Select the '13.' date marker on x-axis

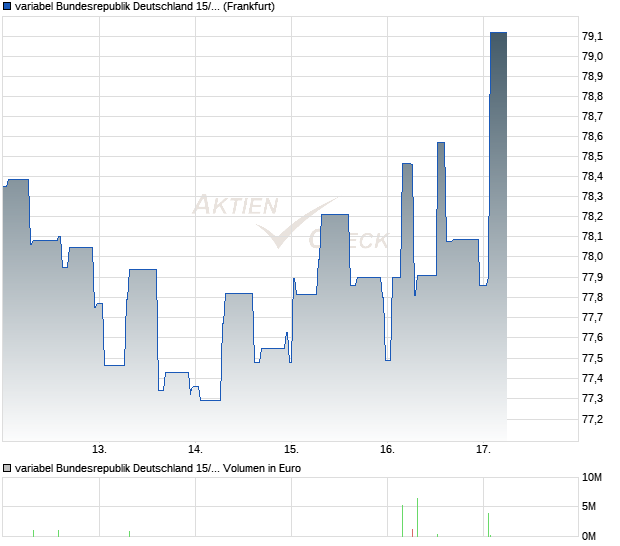[99, 449]
